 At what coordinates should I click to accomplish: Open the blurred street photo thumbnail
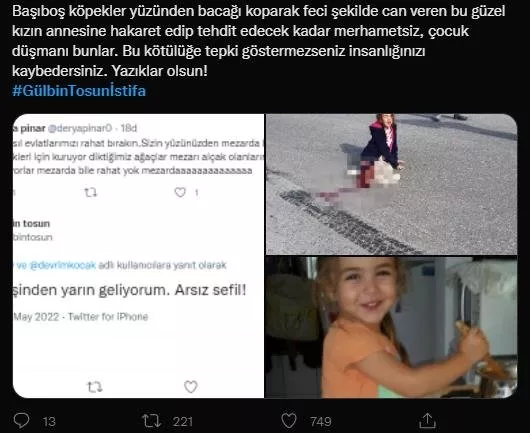tap(391, 184)
